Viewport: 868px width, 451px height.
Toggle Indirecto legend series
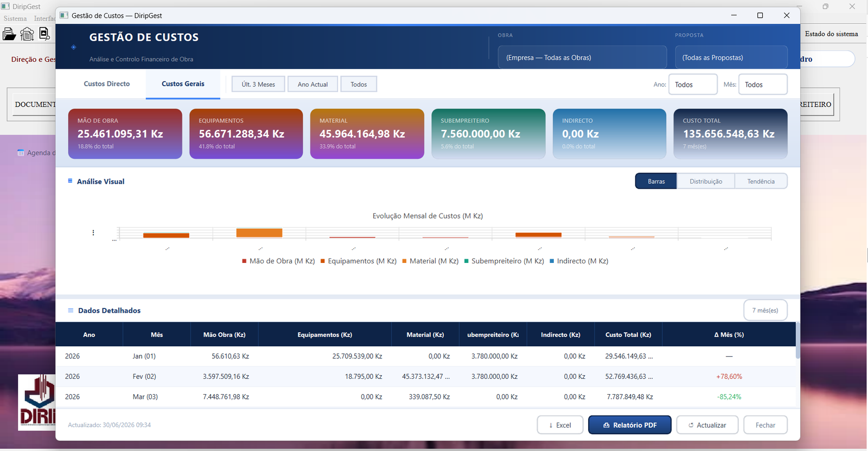pos(579,261)
